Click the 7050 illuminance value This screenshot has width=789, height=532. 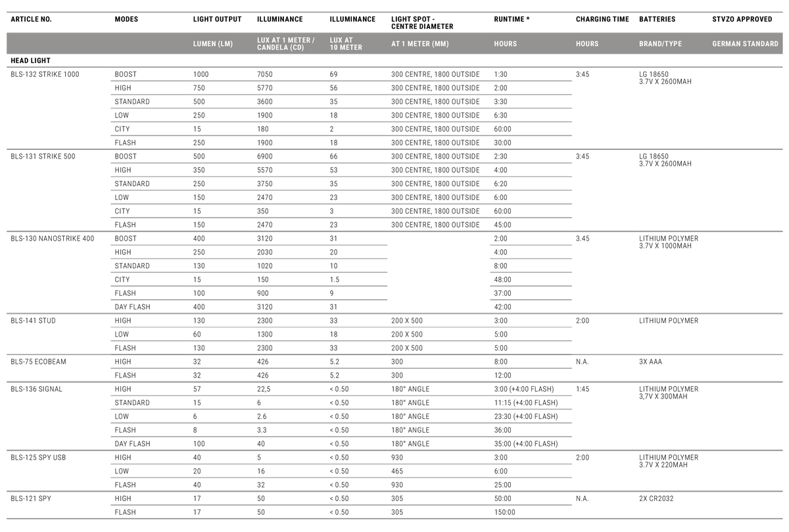click(265, 74)
